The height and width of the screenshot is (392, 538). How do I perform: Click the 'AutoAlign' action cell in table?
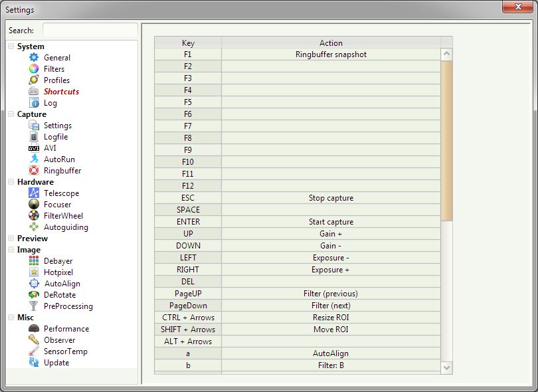(331, 353)
